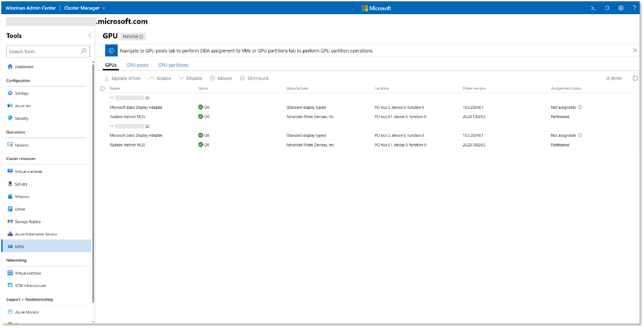Screen dimensions: 644x328
Task: Select GPUs in the sidebar
Action: [47, 246]
